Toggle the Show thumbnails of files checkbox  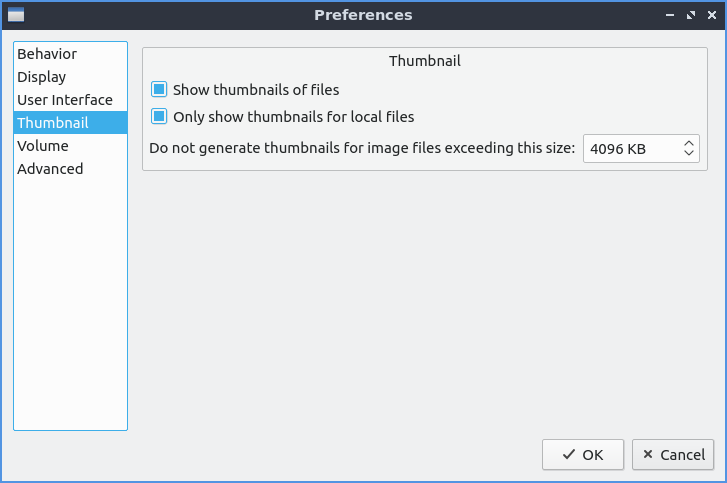158,89
